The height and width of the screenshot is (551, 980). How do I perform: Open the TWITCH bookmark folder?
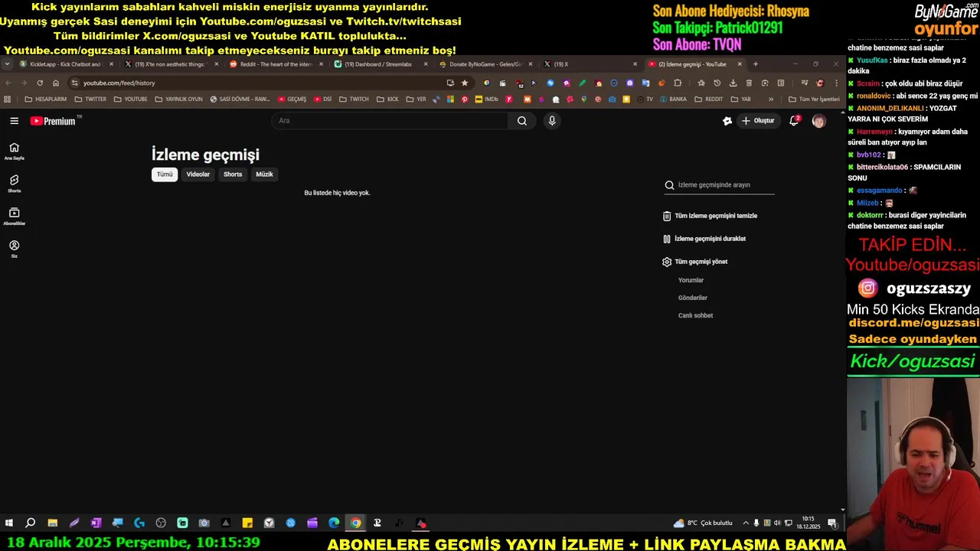tap(354, 99)
